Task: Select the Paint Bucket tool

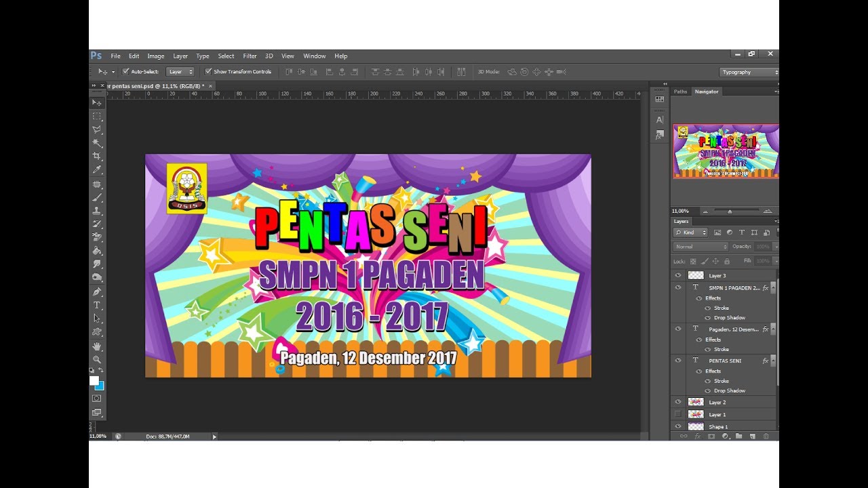Action: (97, 251)
